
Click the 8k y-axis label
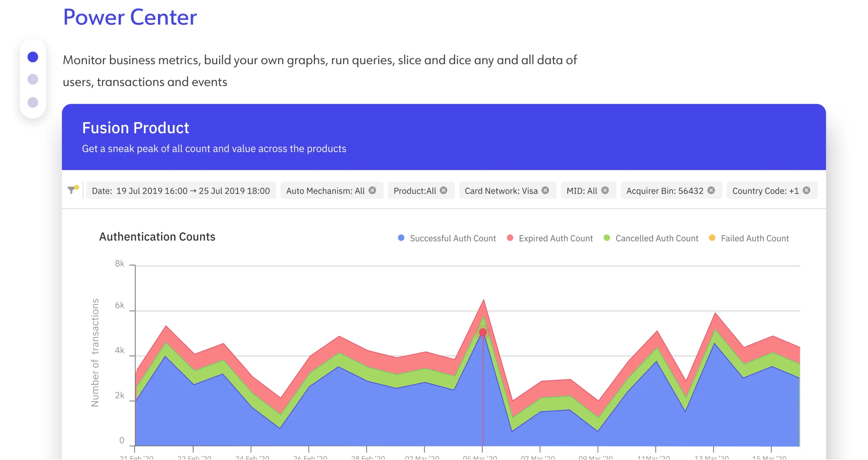(120, 264)
